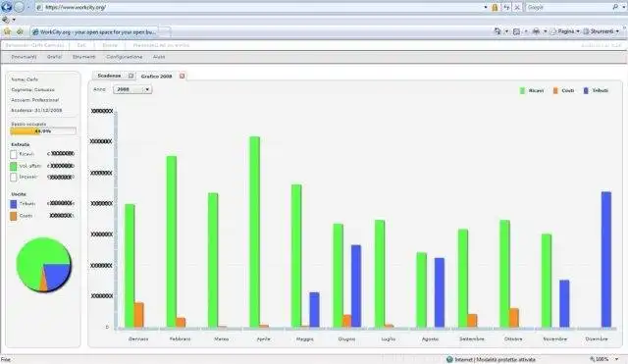Open a new blank browser tab

click(x=165, y=31)
